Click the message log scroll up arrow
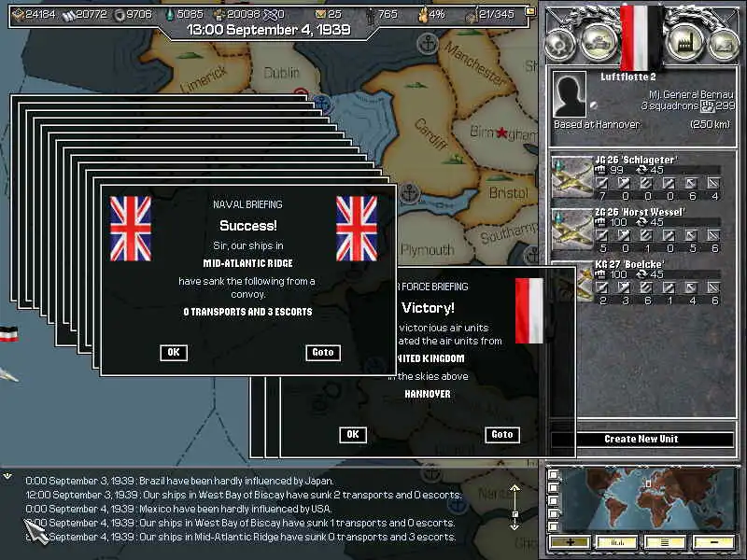The height and width of the screenshot is (560, 747). [x=514, y=489]
